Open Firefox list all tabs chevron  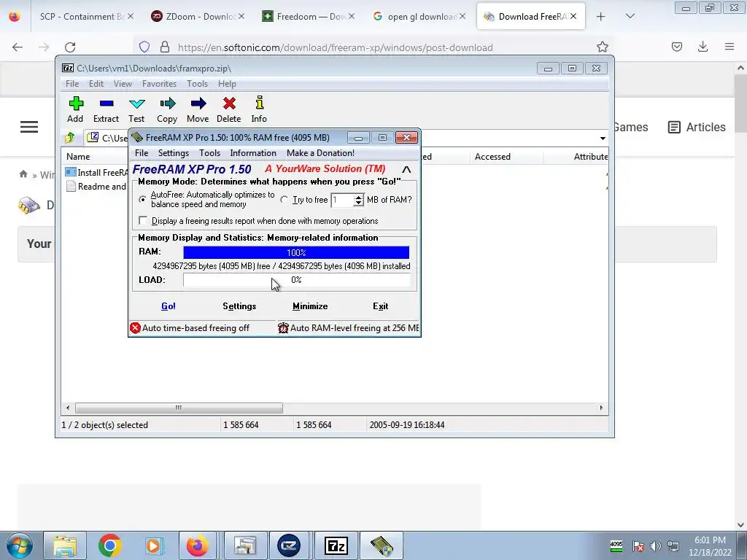point(630,16)
